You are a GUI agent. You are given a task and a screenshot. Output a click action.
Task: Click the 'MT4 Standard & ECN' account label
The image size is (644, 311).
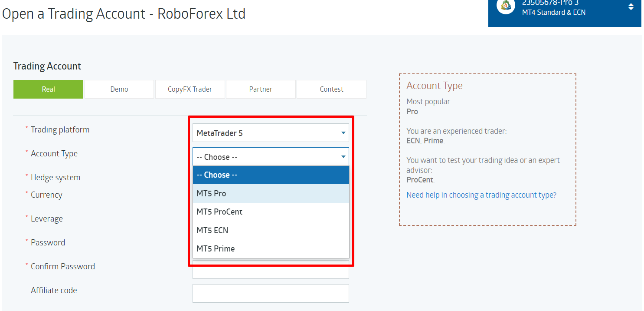554,13
